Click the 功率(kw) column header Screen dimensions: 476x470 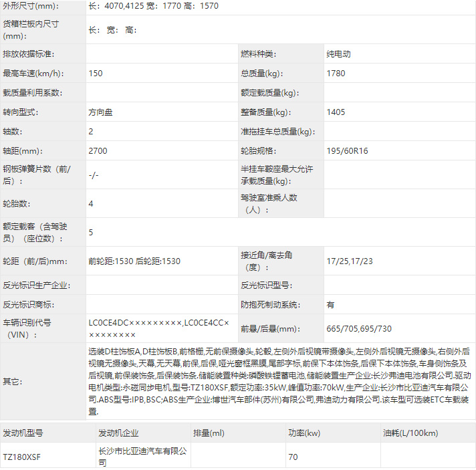(304, 433)
